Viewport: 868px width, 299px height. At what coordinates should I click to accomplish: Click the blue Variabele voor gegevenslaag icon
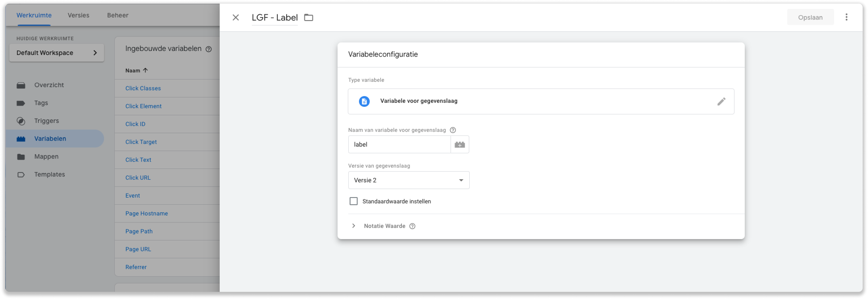(x=364, y=101)
